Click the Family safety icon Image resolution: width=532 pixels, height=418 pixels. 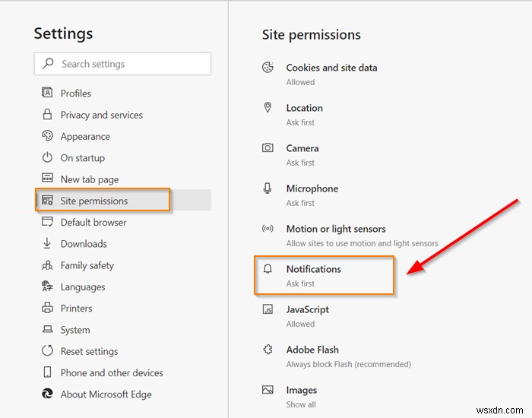(47, 265)
